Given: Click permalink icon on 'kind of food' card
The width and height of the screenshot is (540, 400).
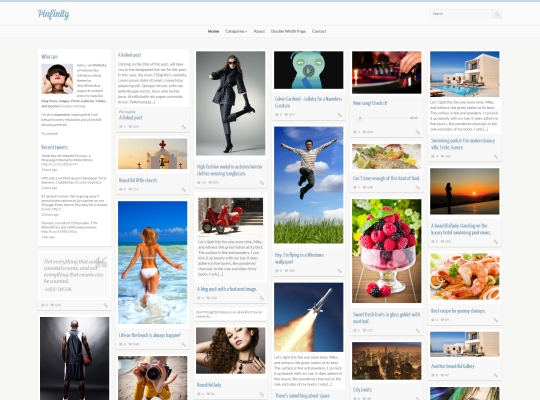Looking at the screenshot, I should click(x=418, y=188).
